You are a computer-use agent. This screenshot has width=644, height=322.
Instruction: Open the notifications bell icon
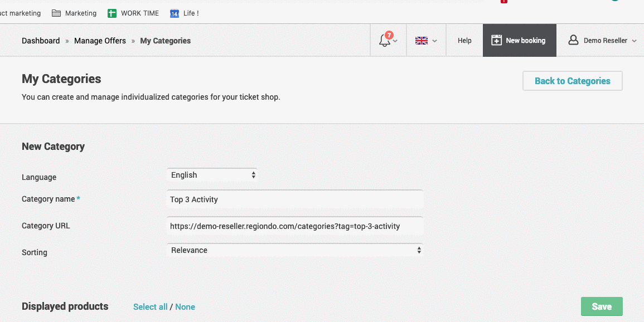pos(384,41)
